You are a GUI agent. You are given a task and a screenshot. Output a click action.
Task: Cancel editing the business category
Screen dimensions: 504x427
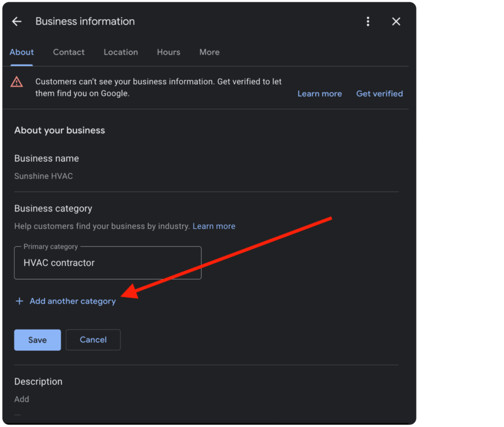(93, 339)
